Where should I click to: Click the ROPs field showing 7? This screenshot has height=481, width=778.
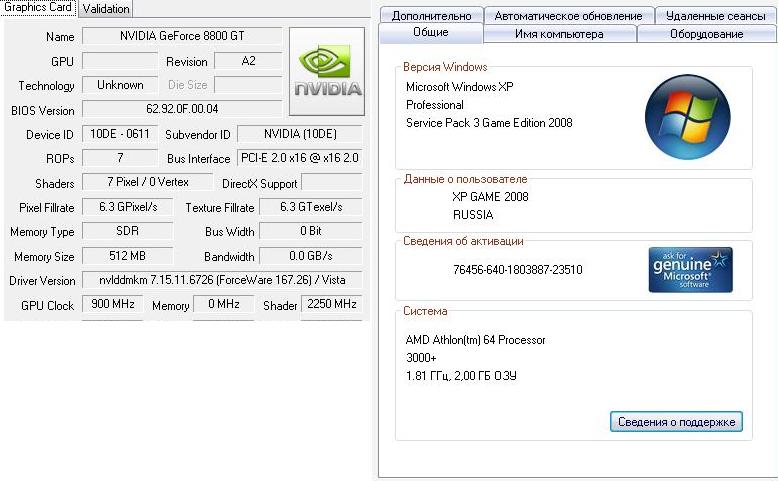coord(120,158)
